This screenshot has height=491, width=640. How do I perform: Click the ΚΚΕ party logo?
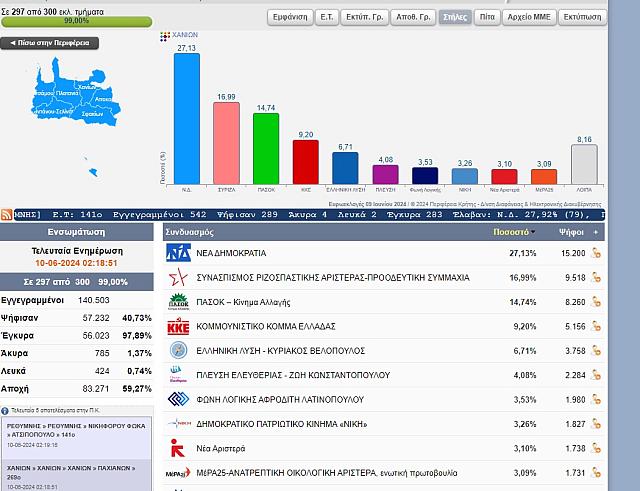click(178, 326)
